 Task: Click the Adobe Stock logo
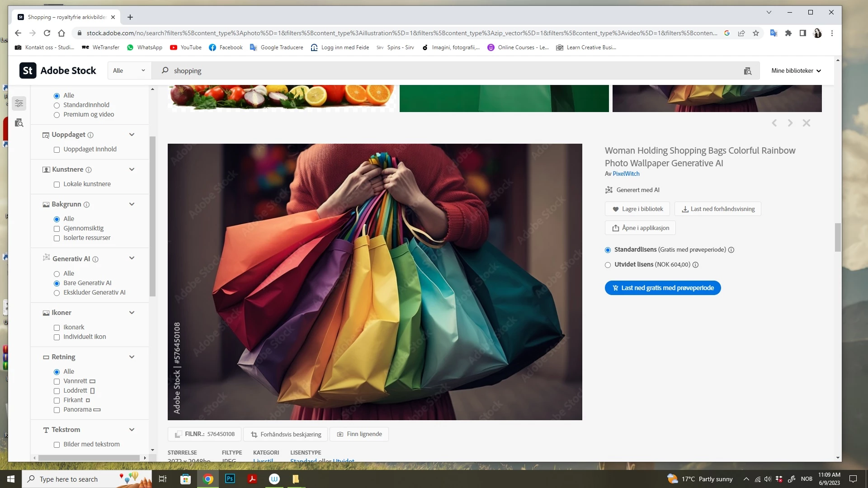[58, 70]
